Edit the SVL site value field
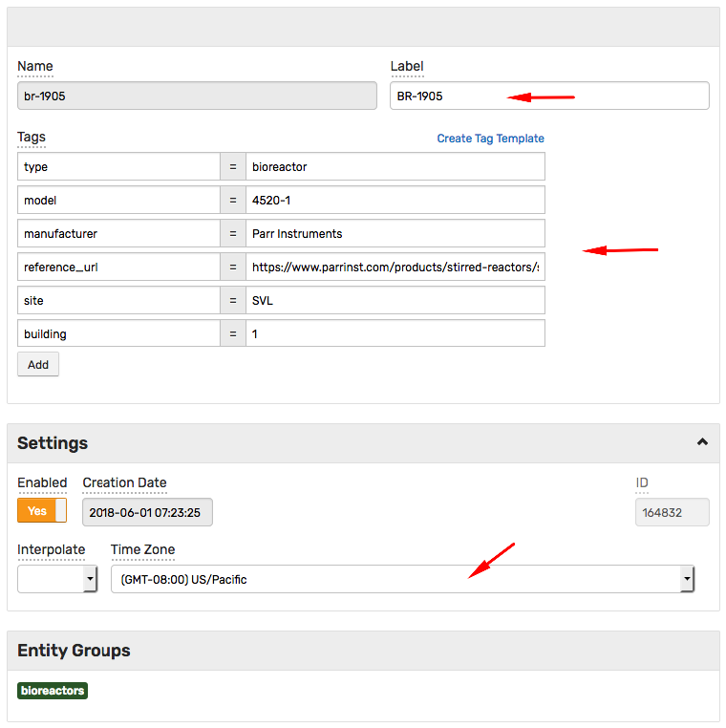Viewport: 726px width, 728px height. pyautogui.click(x=395, y=300)
